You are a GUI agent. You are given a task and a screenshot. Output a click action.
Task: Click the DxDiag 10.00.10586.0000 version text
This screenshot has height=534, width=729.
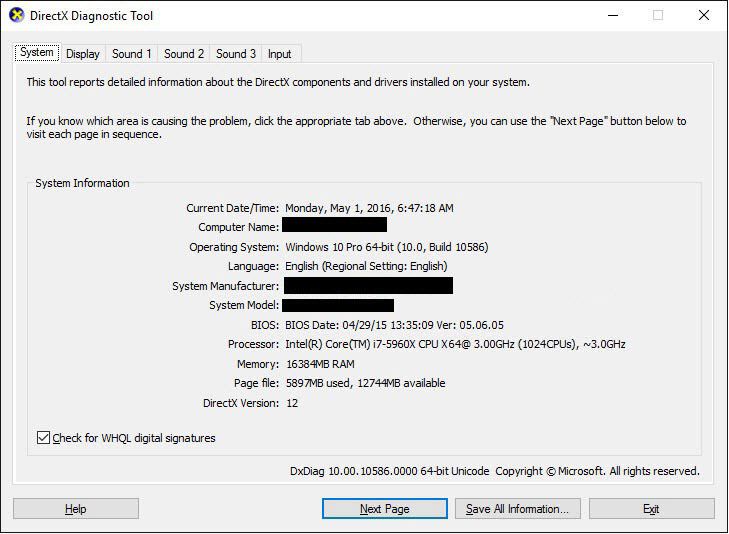pyautogui.click(x=390, y=471)
